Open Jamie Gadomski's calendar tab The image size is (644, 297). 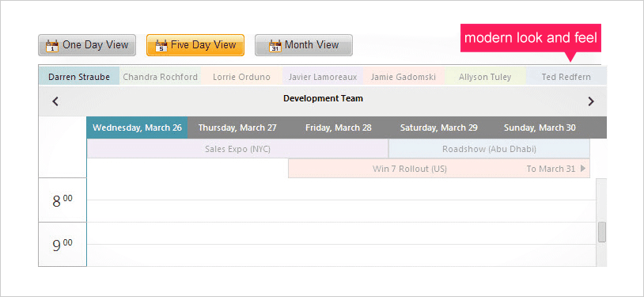[x=403, y=77]
